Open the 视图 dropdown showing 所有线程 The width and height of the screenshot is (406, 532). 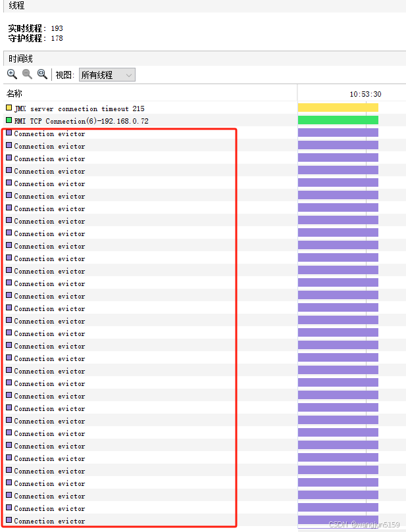107,75
